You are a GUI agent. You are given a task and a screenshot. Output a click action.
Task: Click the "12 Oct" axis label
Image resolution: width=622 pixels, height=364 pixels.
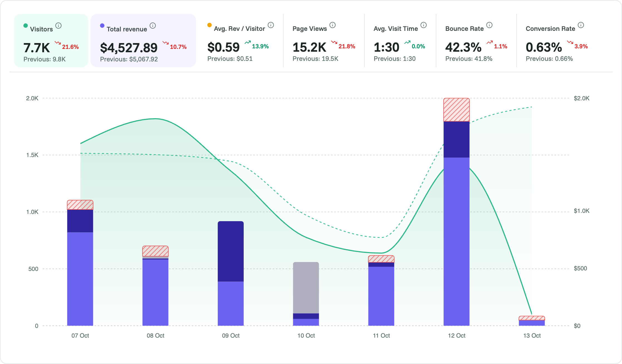click(x=456, y=335)
